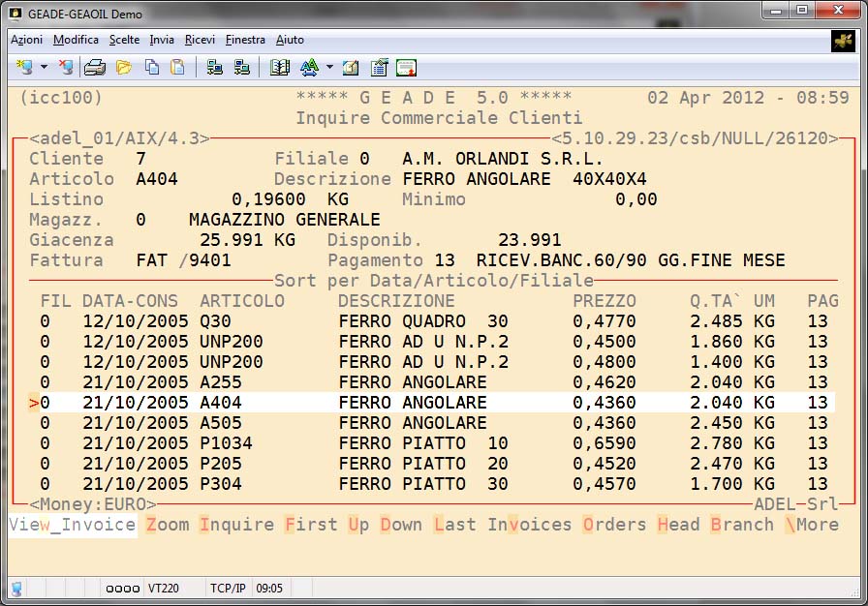Click the open book toolbar icon
868x606 pixels.
tap(280, 68)
